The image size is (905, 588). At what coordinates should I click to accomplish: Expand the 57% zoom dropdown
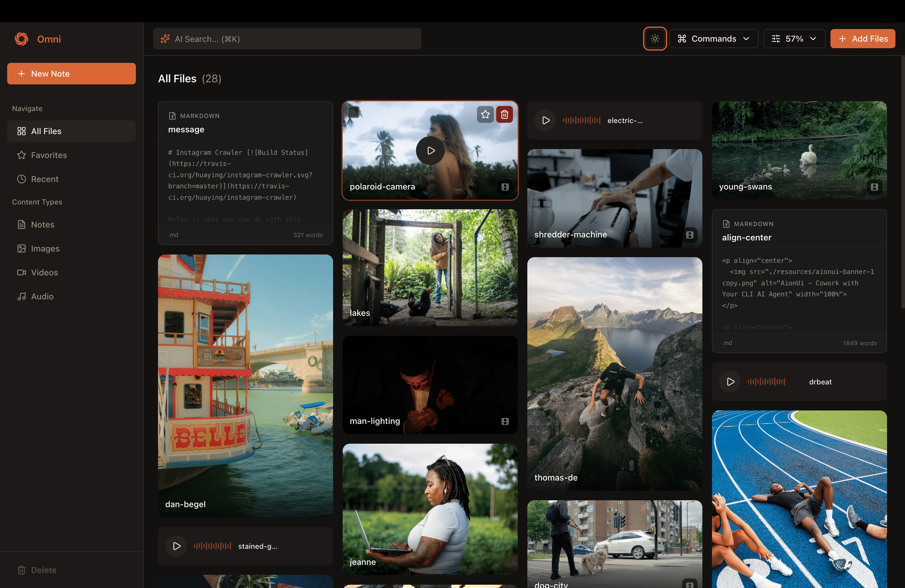[x=794, y=39]
